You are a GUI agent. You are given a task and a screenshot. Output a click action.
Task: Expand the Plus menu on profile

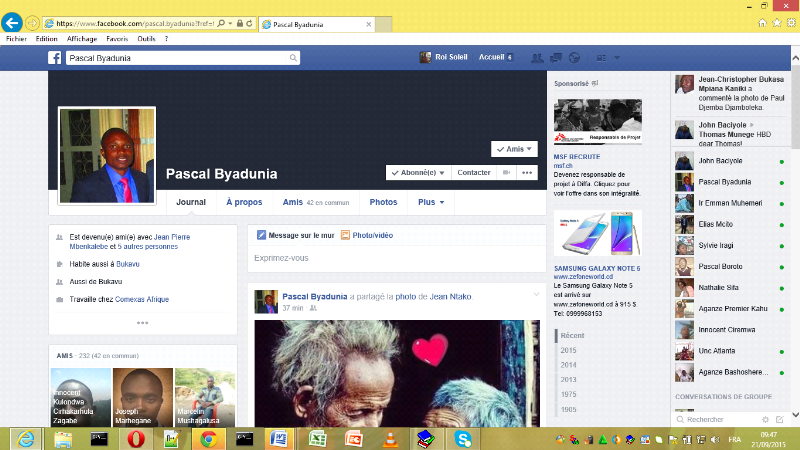click(431, 202)
